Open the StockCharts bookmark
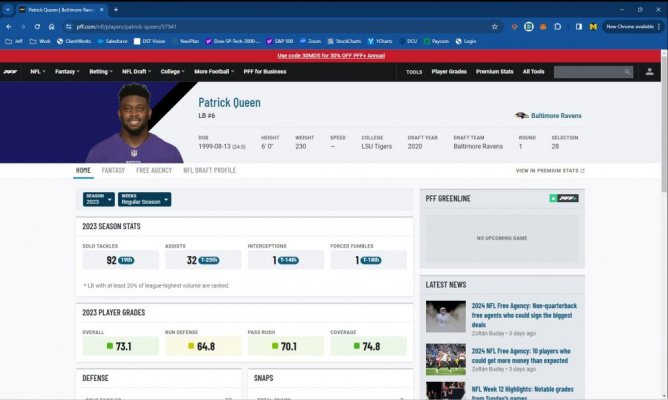The image size is (668, 400). coord(344,41)
